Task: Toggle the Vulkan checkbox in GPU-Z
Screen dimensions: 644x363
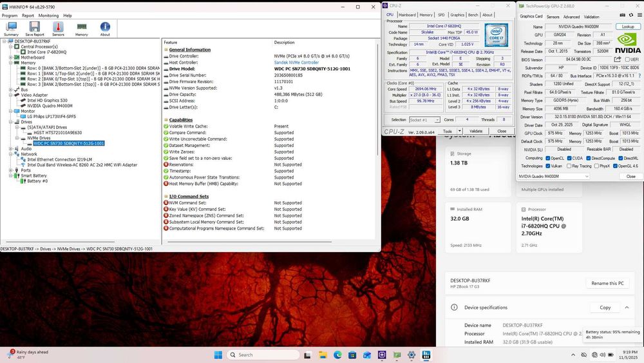Action: coord(547,166)
